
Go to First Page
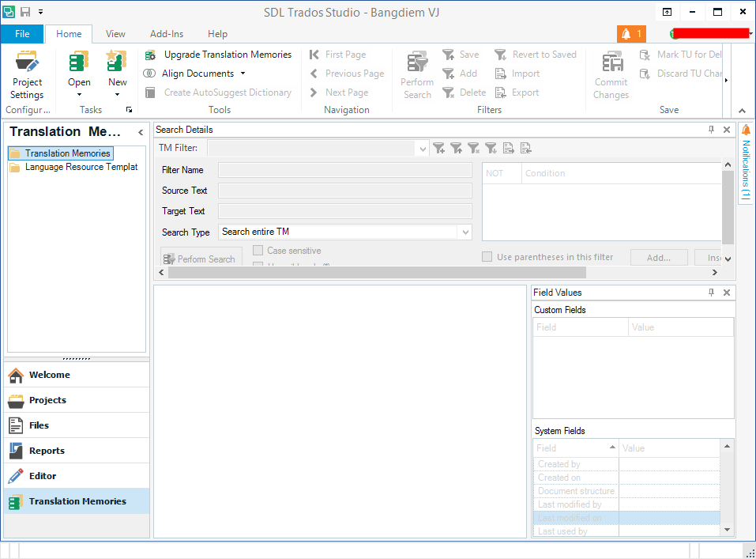pyautogui.click(x=338, y=55)
